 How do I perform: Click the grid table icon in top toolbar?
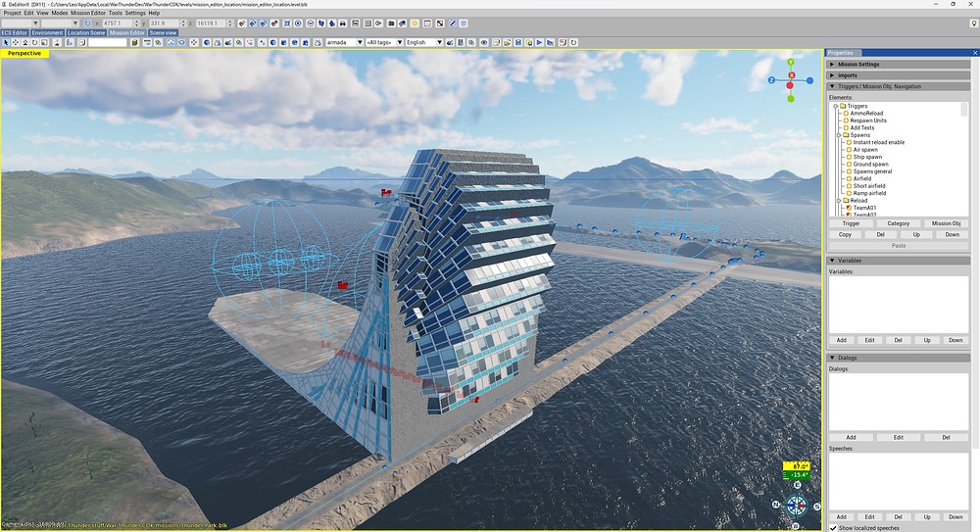(368, 24)
